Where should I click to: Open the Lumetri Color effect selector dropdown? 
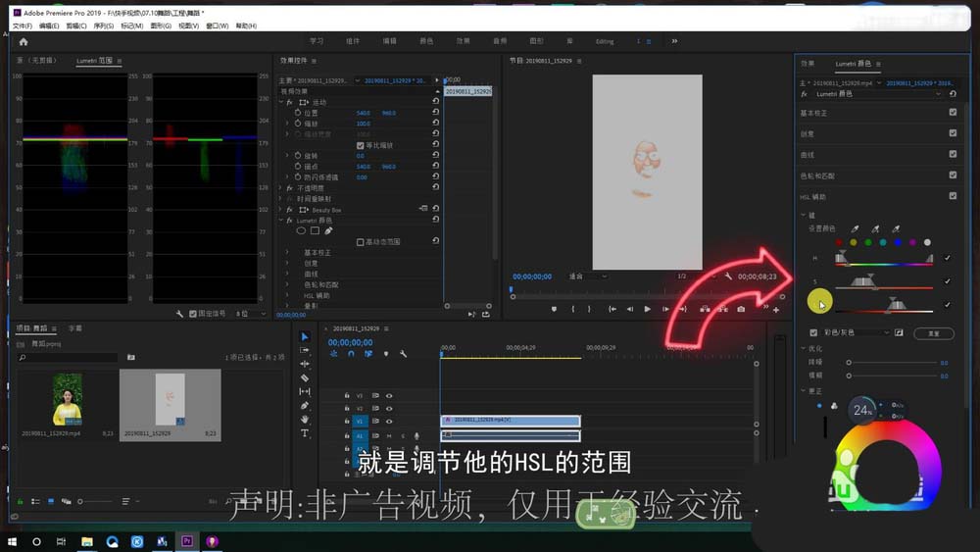coord(875,94)
